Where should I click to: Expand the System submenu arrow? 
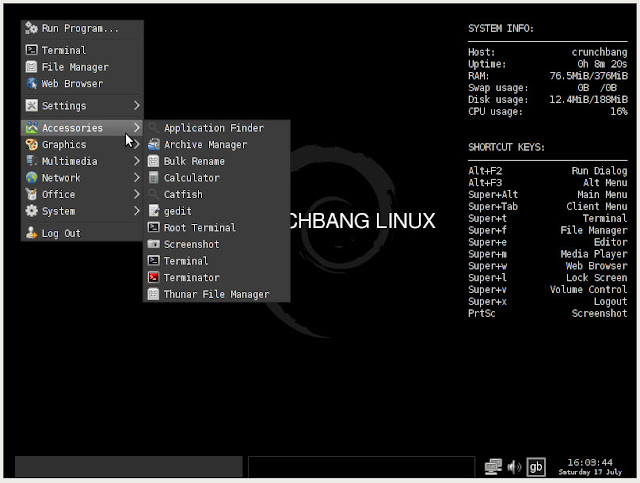tap(137, 211)
